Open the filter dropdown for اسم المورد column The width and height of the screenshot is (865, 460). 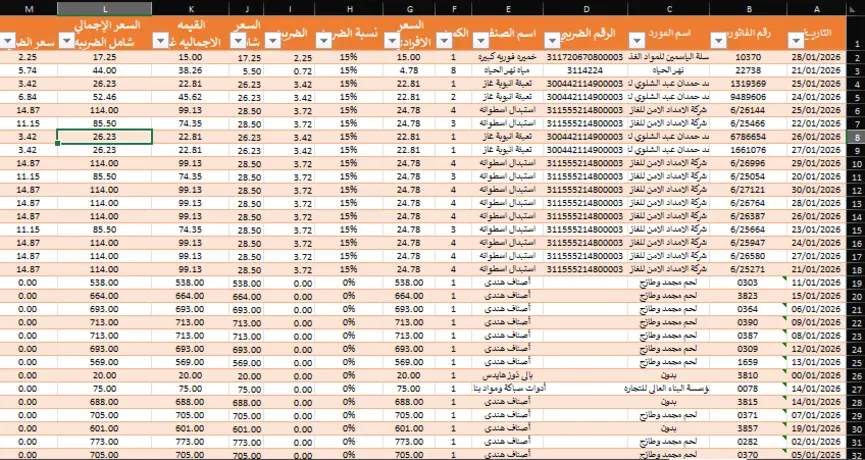pyautogui.click(x=637, y=41)
